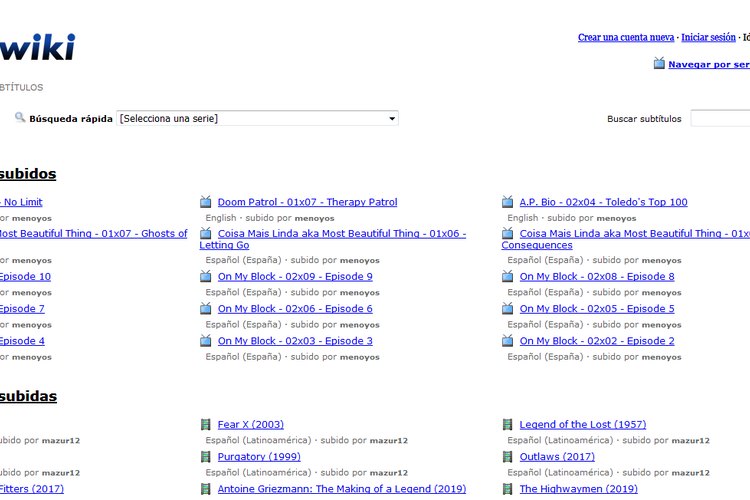This screenshot has height=500, width=750.
Task: Open On My Block - 02x06 - Episode 6
Action: 295,309
